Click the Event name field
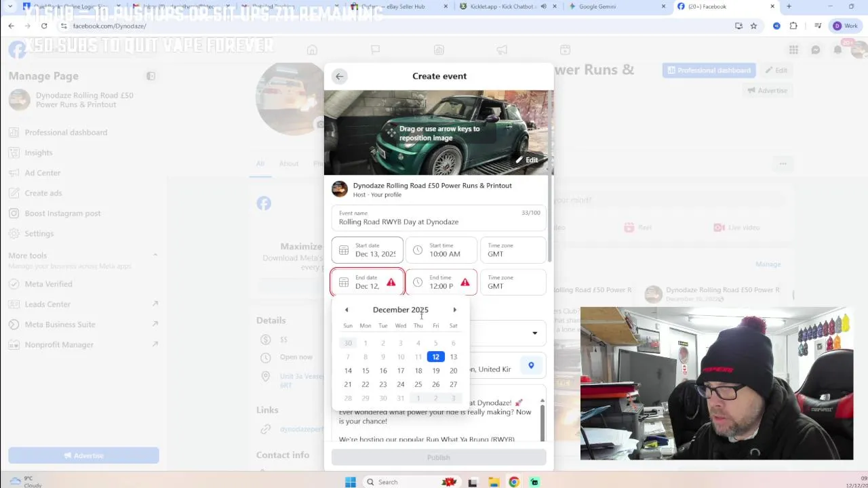This screenshot has width=868, height=488. pos(439,218)
